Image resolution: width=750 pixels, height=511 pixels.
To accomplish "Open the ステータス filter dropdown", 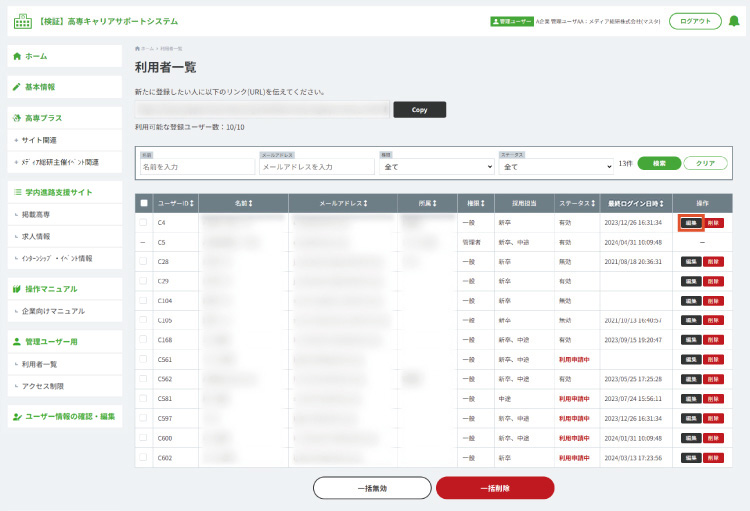I will [556, 167].
